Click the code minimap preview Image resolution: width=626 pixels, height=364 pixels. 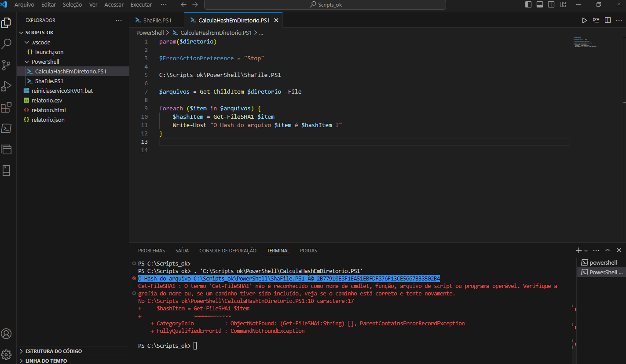tap(586, 43)
